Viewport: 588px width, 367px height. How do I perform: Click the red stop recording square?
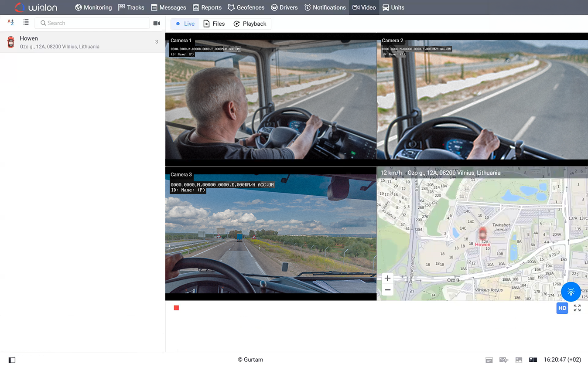pyautogui.click(x=176, y=308)
